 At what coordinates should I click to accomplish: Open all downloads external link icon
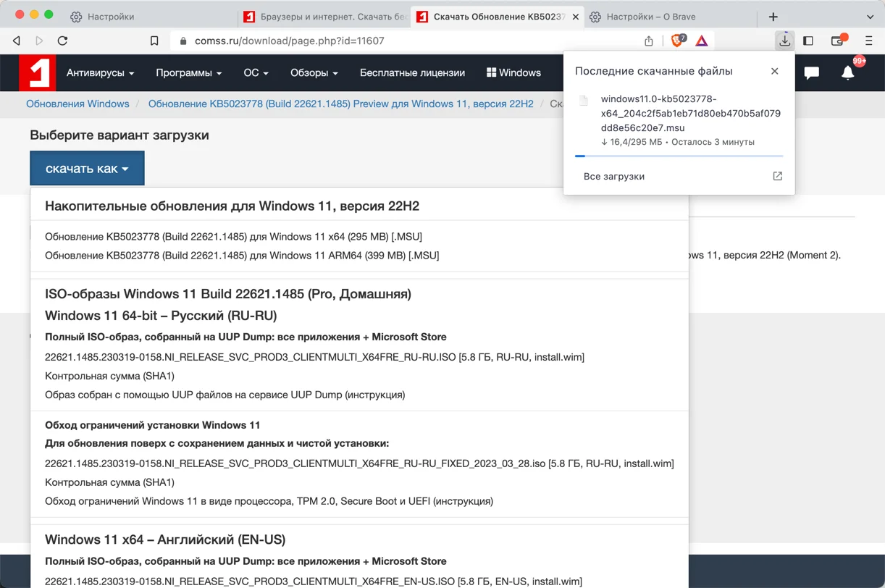(777, 176)
